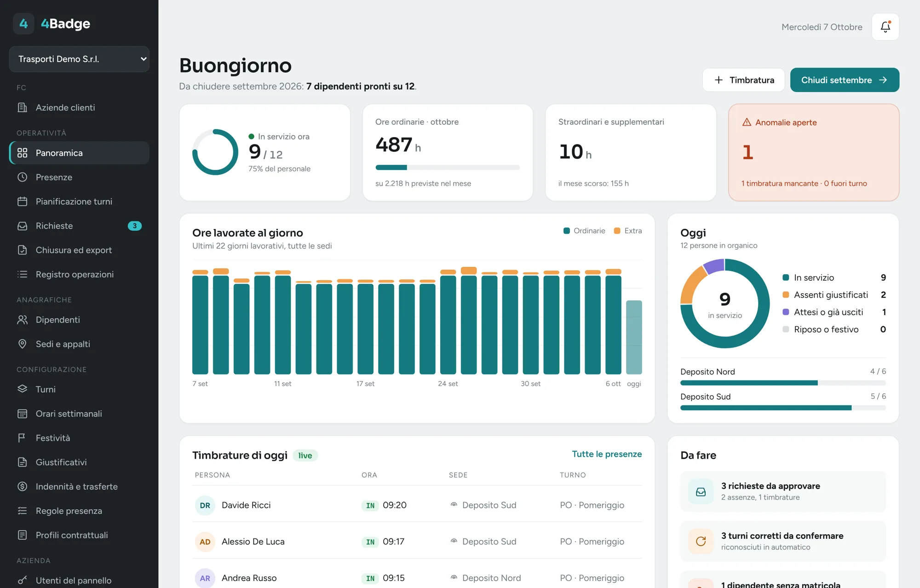This screenshot has width=920, height=588.
Task: Open the richieste da approvare inbox icon
Action: pos(701,492)
